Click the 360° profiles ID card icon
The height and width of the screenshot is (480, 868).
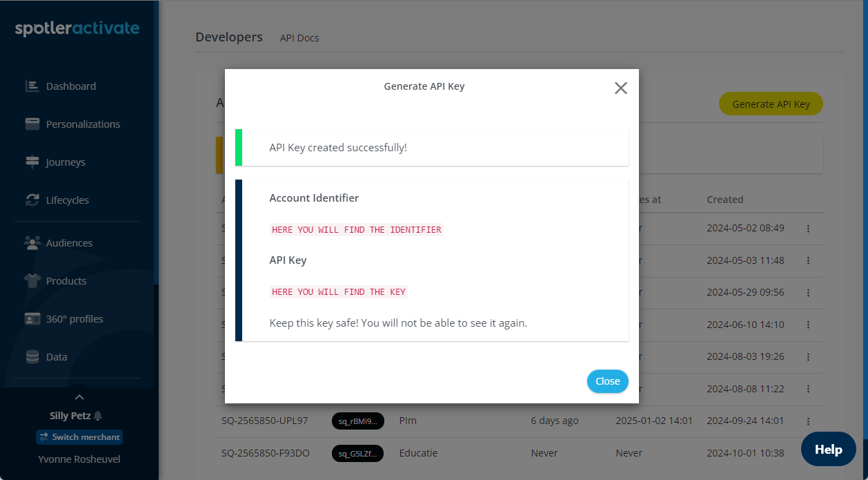coord(32,318)
